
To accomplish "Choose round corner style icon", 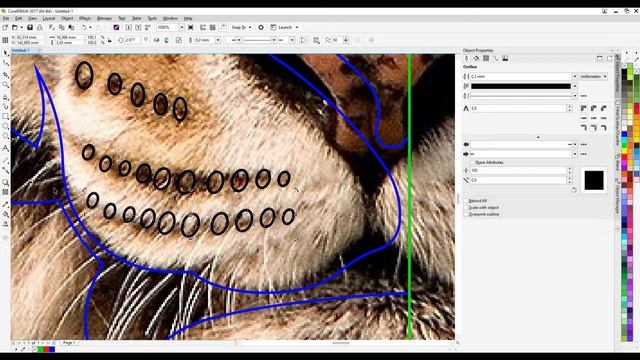I will coord(593,108).
